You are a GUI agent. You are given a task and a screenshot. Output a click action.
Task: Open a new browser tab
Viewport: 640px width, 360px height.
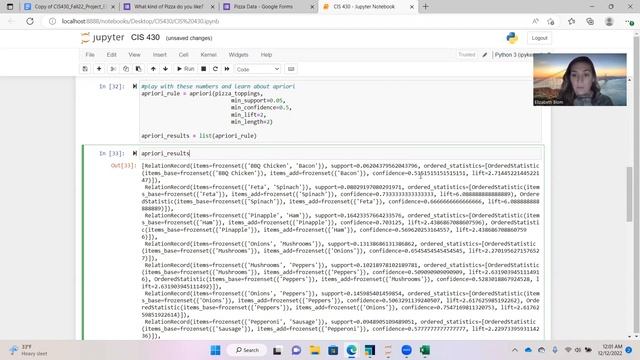click(425, 7)
